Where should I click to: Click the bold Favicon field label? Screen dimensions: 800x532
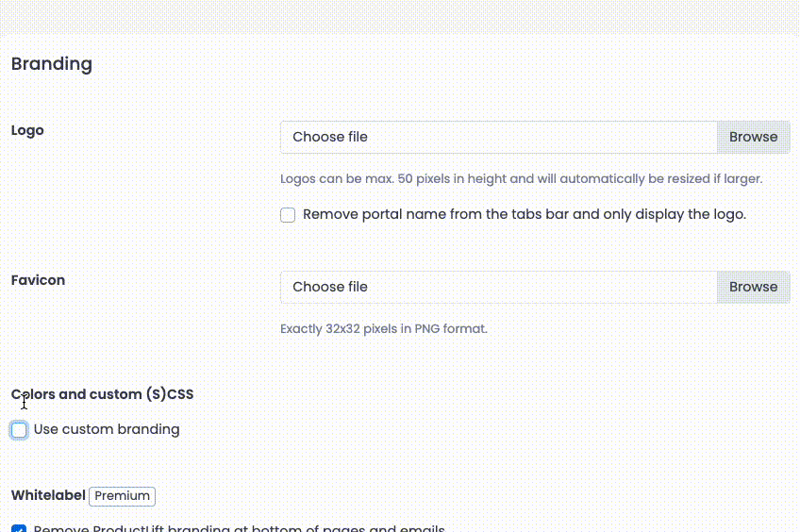38,280
